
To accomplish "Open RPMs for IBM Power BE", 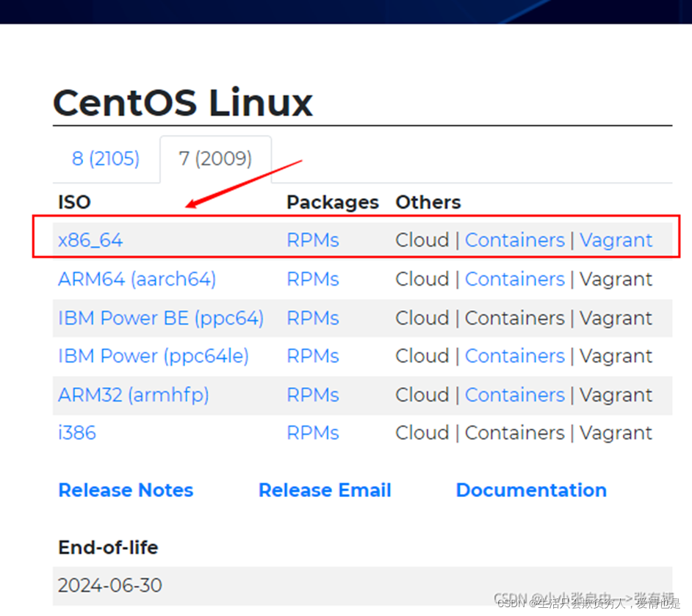I will (x=312, y=318).
